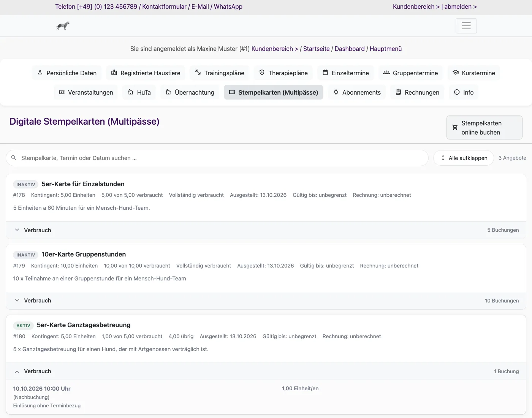Click the Kundenbereich link in the top right bar
The width and height of the screenshot is (532, 418).
click(416, 6)
